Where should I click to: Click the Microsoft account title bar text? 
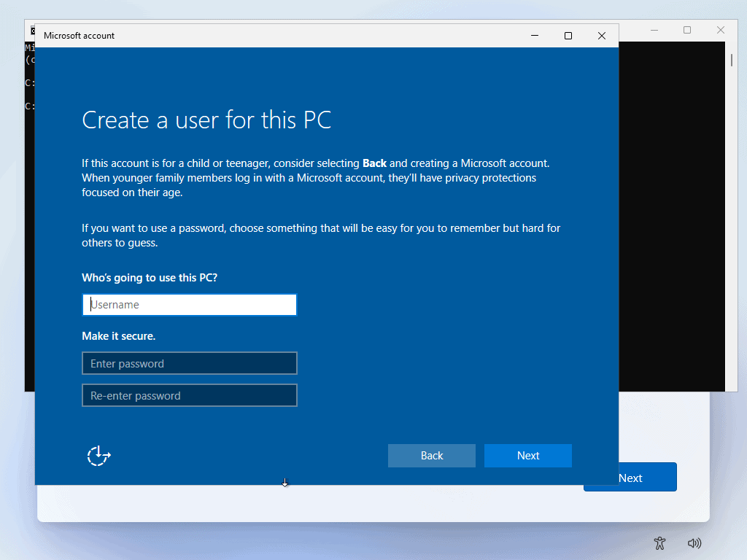[x=80, y=36]
